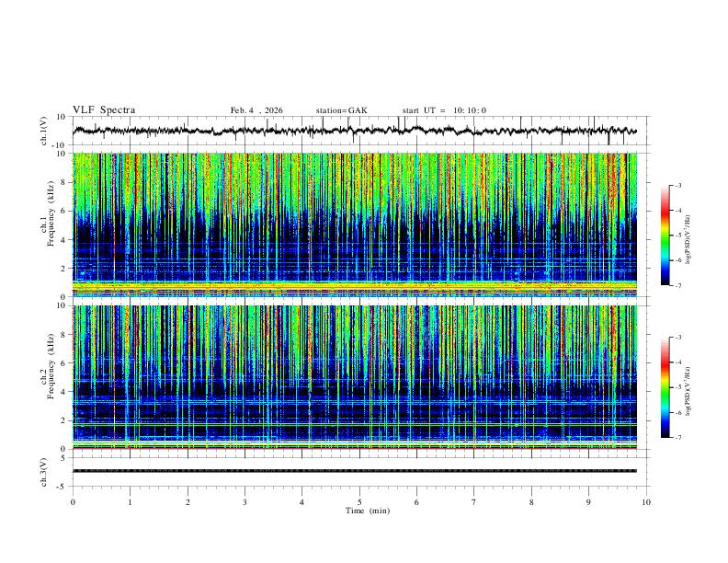The image size is (728, 563).
Task: Click the "4" minute tick on the time axis
Action: 301,502
